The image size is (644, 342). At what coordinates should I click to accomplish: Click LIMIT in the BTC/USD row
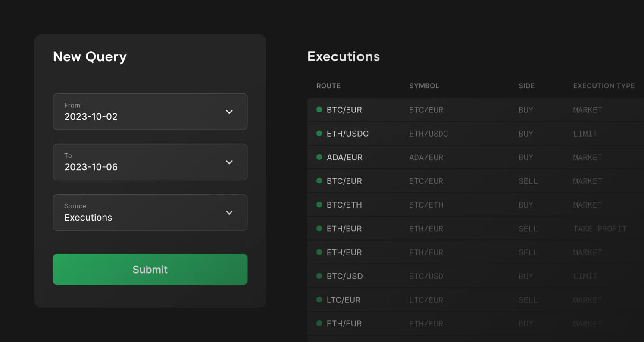585,276
